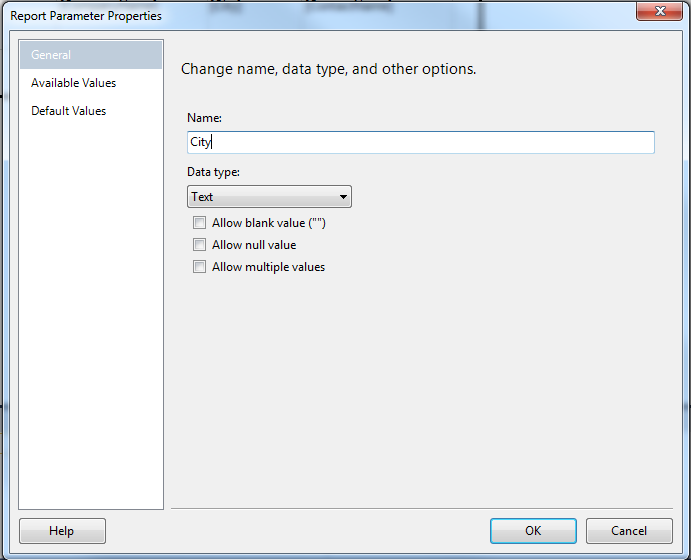Check the Allow multiple values box

(x=199, y=267)
